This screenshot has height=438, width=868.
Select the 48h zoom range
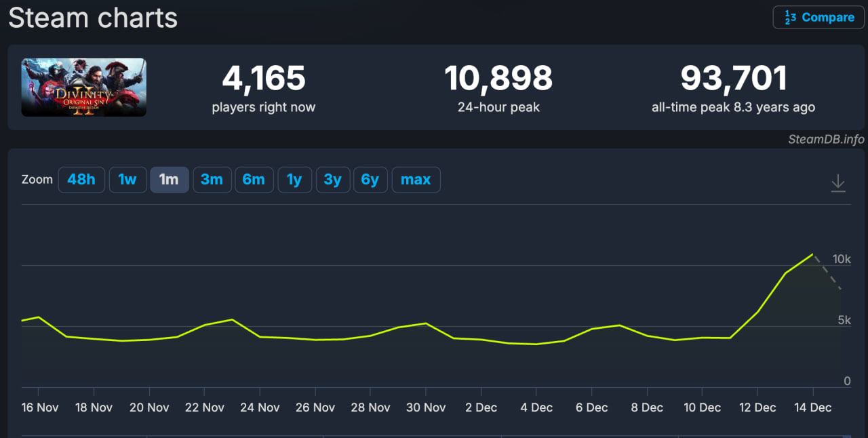81,180
